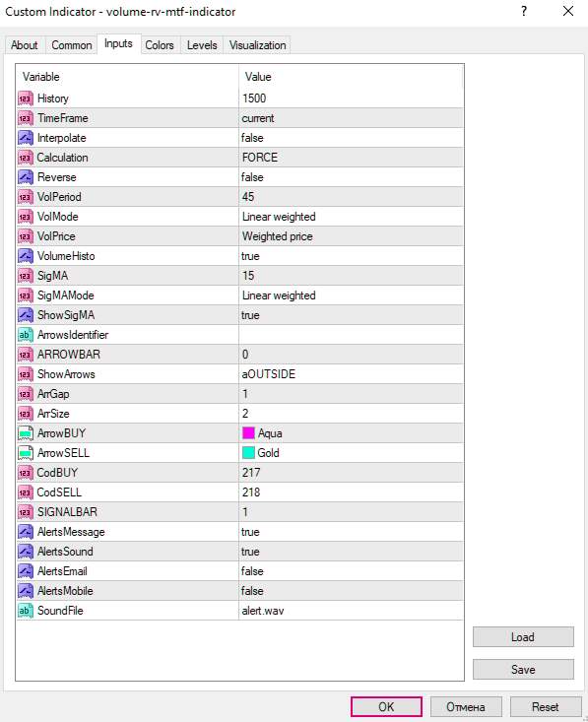The height and width of the screenshot is (722, 588).
Task: Click the help question mark in title bar
Action: click(524, 11)
